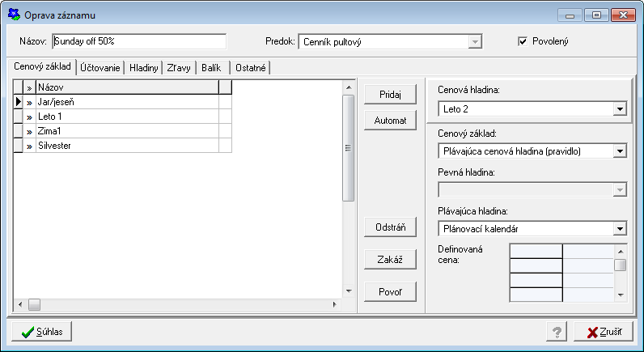Switch to the Účtovanie tab
Viewport: 644px width, 352px height.
pos(100,68)
